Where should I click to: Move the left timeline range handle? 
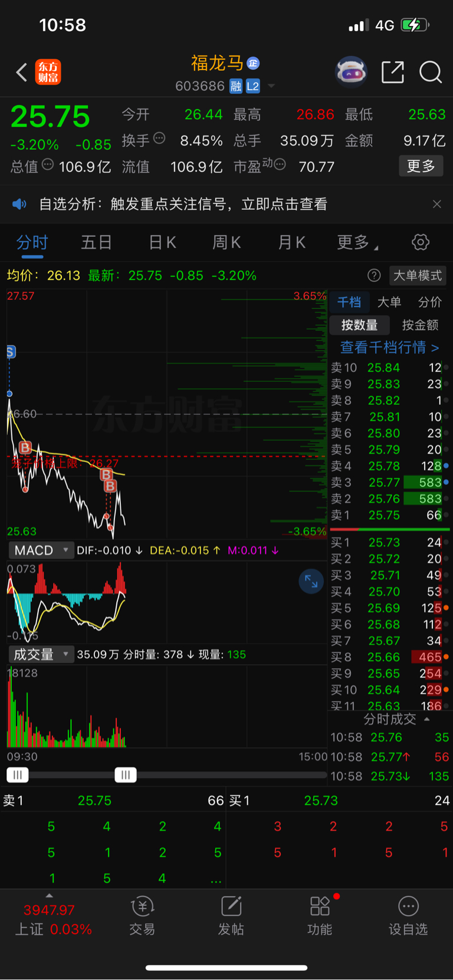pos(17,775)
